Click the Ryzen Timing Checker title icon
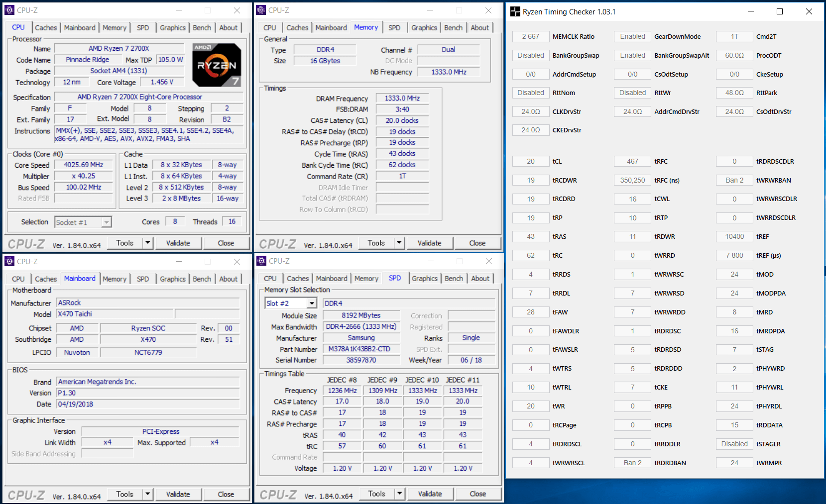The image size is (826, 504). [x=515, y=11]
